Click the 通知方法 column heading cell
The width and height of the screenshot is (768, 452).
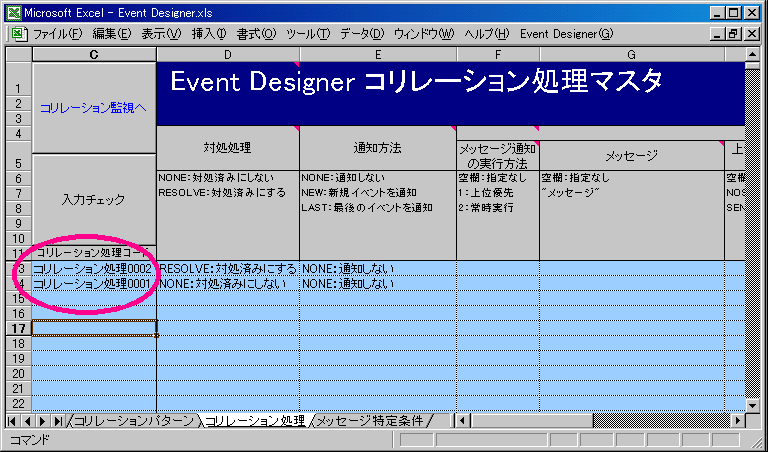pyautogui.click(x=378, y=148)
